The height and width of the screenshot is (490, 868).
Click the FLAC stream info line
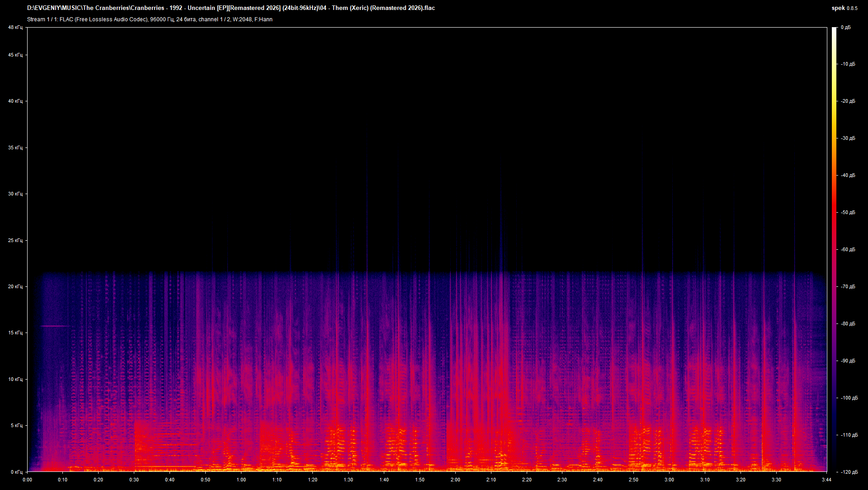(150, 19)
